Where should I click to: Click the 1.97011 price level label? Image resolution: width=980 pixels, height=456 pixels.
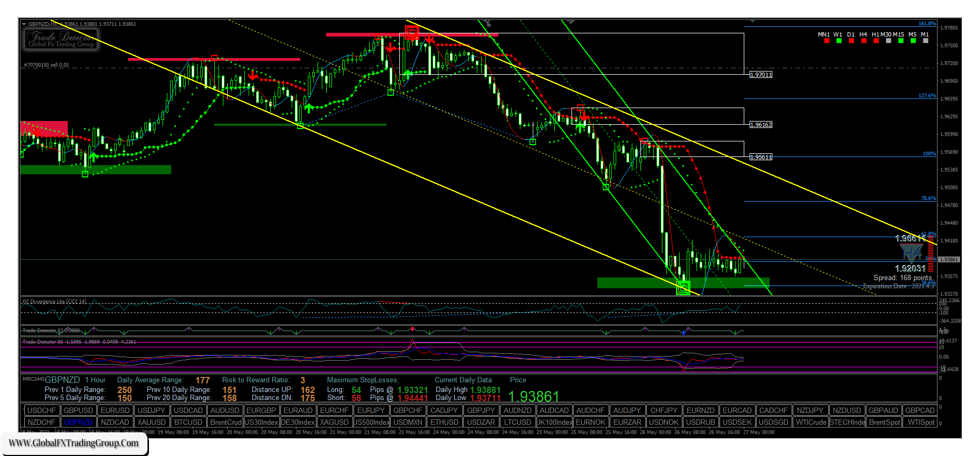(760, 75)
